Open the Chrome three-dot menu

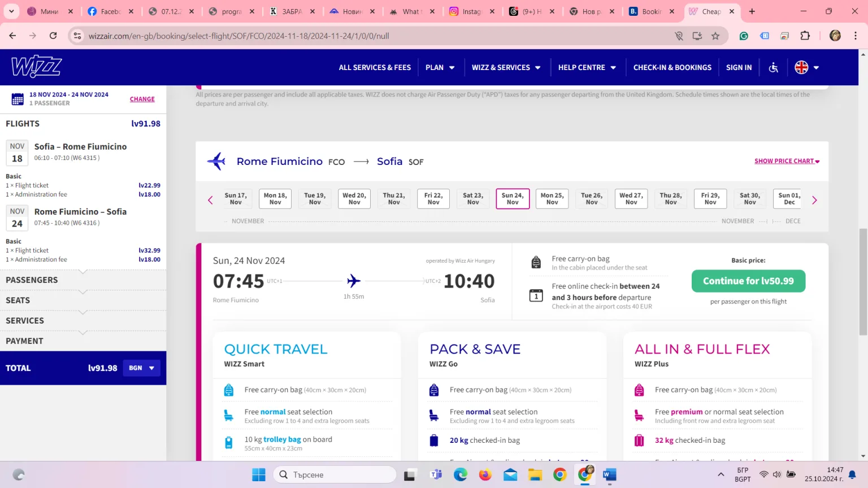[x=856, y=36]
